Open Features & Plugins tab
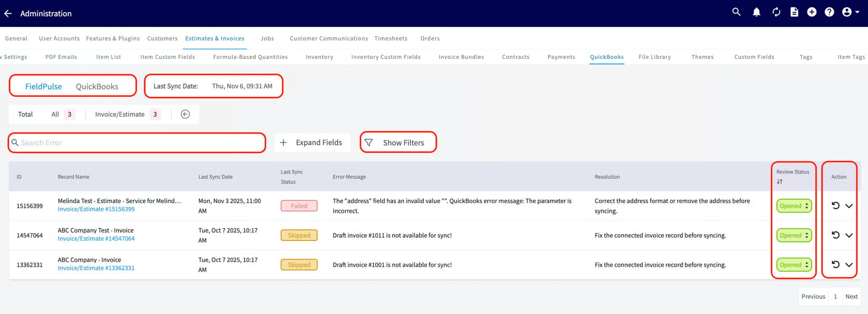 tap(113, 38)
